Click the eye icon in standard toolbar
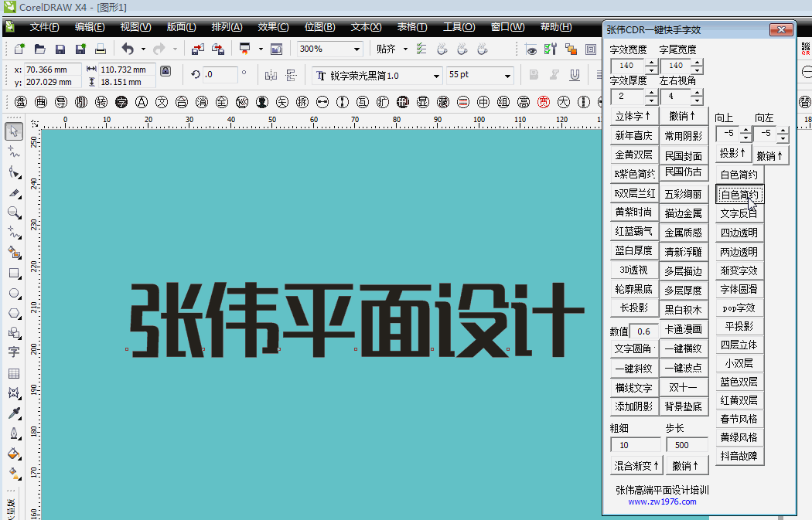The width and height of the screenshot is (812, 520). (x=531, y=49)
